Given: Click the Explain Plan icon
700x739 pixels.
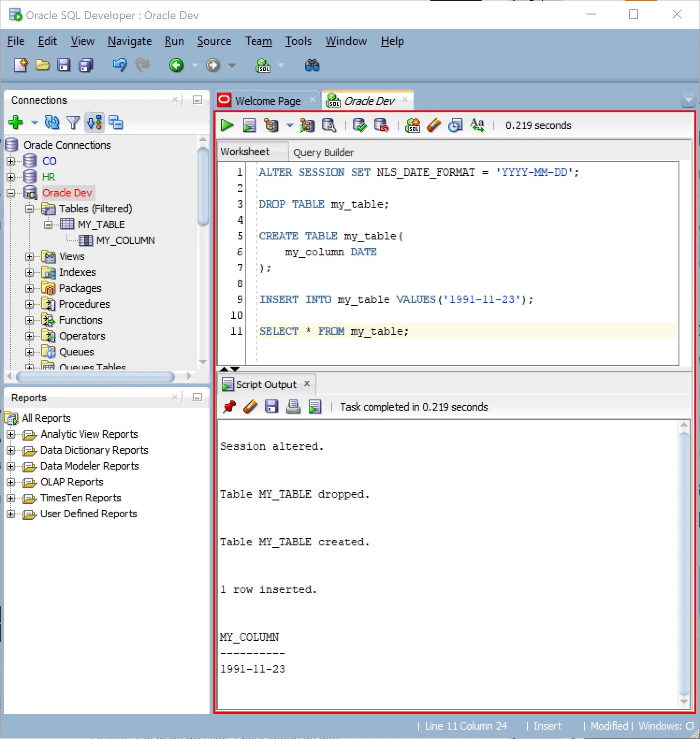Looking at the screenshot, I should point(271,125).
